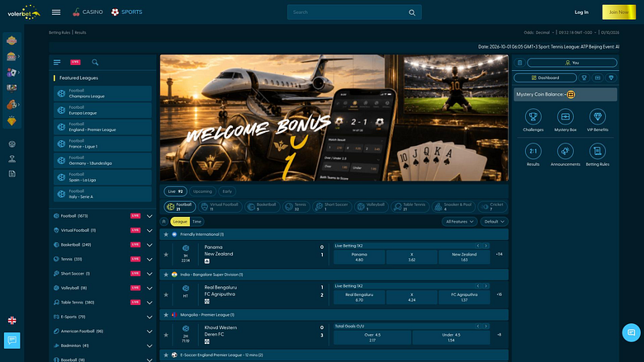The width and height of the screenshot is (644, 362).
Task: Open Spain - La Liga featured league
Action: [x=102, y=177]
